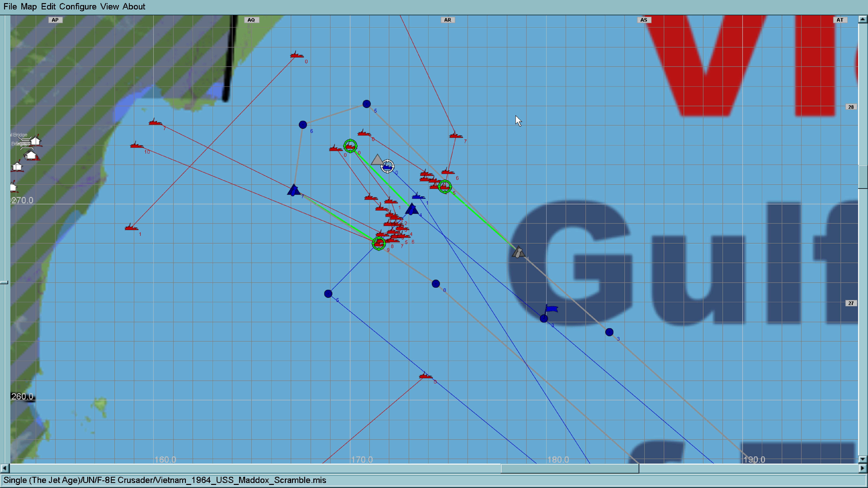The width and height of the screenshot is (868, 488).
Task: Open the File menu
Action: point(10,6)
